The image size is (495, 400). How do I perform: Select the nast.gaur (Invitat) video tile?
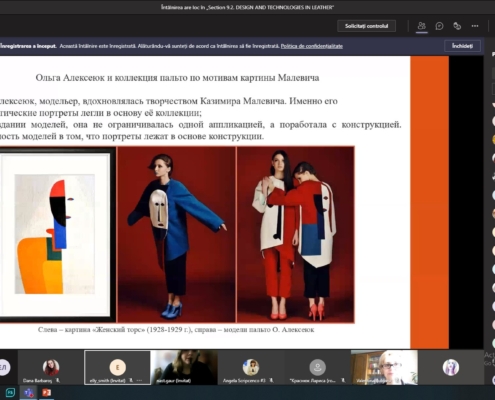[x=184, y=367]
